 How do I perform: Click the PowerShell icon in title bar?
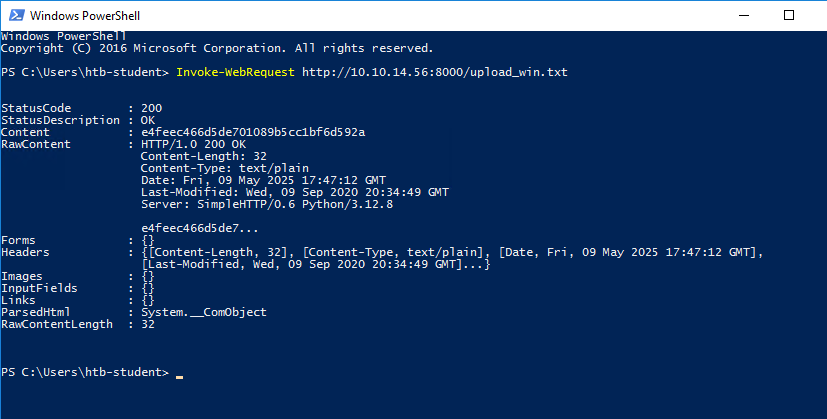(x=16, y=15)
